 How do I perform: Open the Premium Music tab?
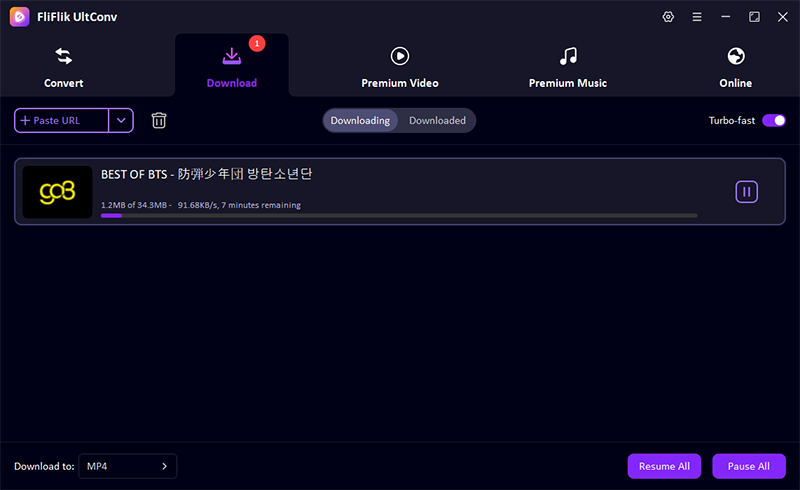tap(568, 67)
